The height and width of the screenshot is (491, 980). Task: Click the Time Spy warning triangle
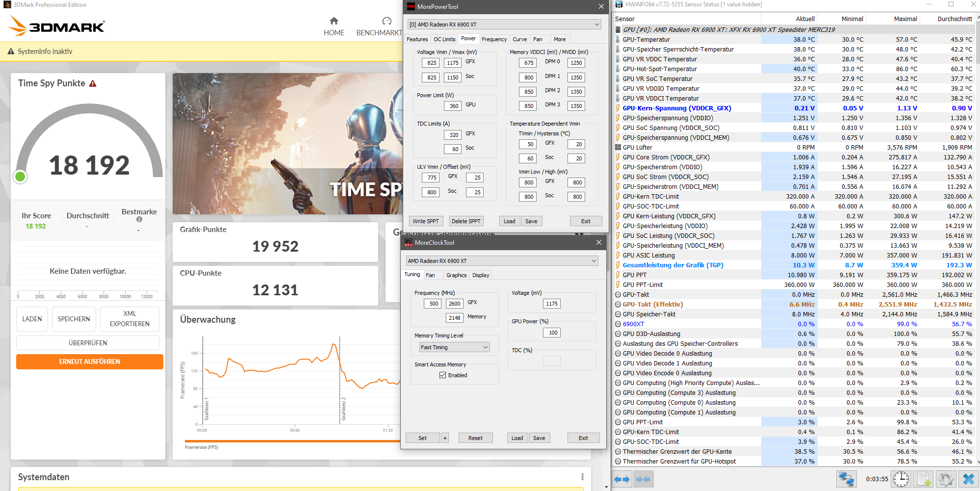[93, 83]
